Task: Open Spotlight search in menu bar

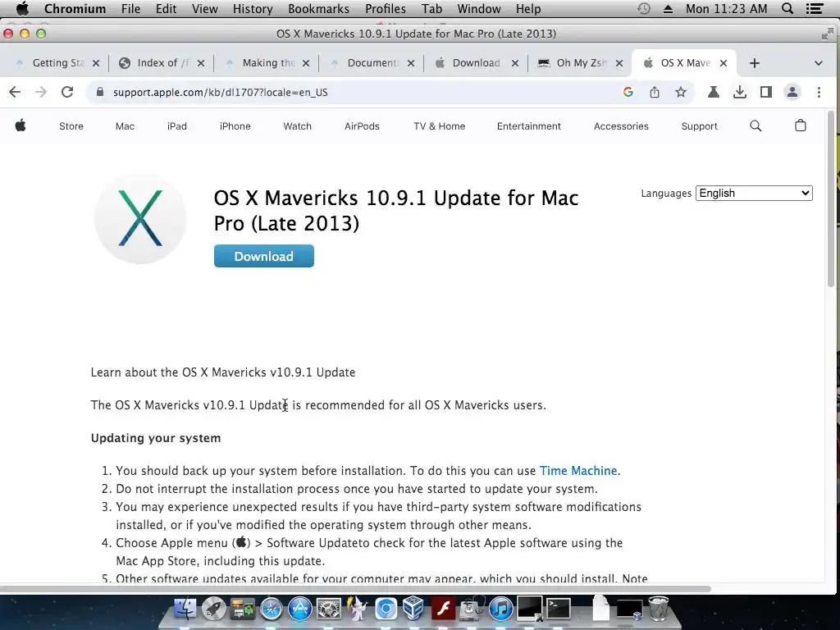Action: point(787,8)
